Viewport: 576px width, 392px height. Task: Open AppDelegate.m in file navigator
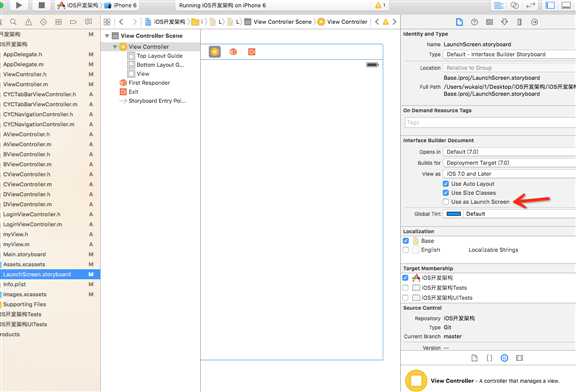[23, 64]
